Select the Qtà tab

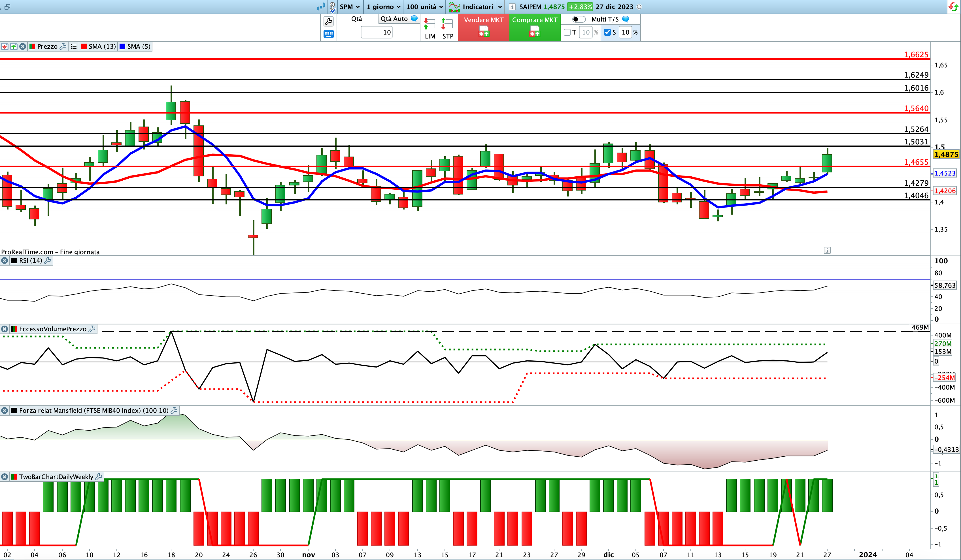(x=357, y=19)
